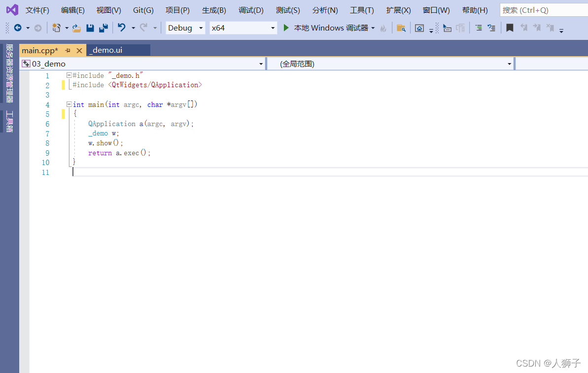This screenshot has height=373, width=588.
Task: Click the cursor-over-box toolbar icon
Action: pyautogui.click(x=447, y=28)
